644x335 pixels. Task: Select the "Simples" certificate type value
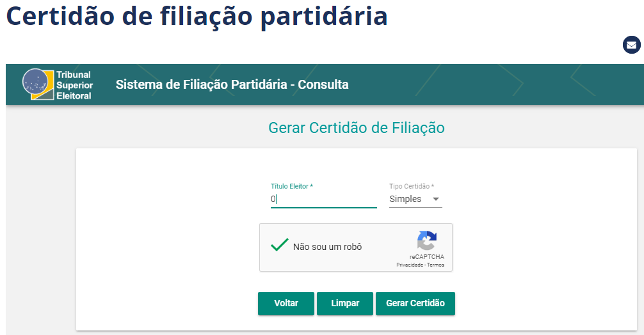tap(405, 199)
